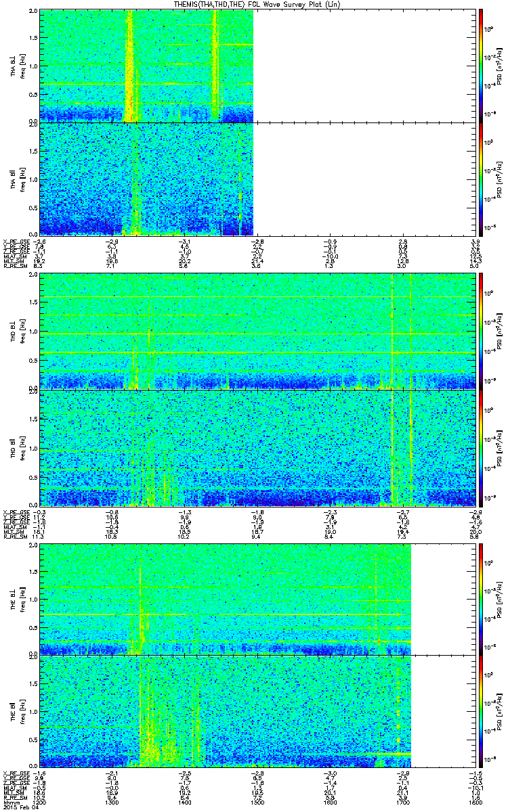Click the THE B∥ spectrogram panel
The image size is (508, 812).
coord(257,711)
